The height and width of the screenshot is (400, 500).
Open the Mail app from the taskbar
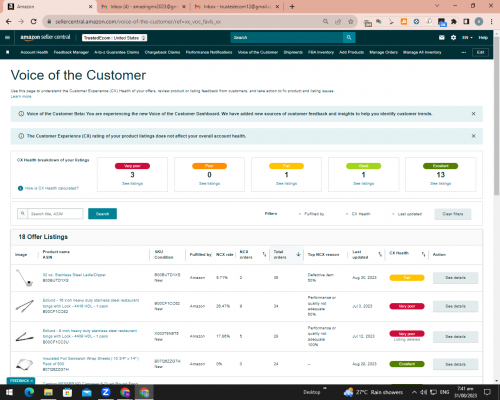tap(87, 392)
